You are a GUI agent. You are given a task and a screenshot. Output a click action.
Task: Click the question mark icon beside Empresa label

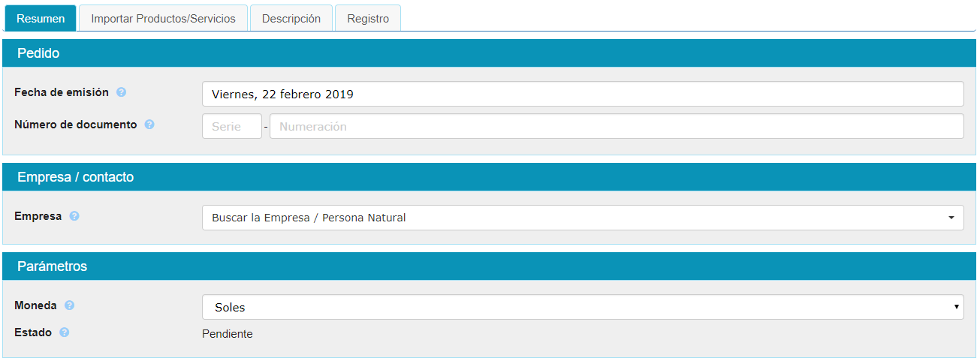click(x=74, y=216)
